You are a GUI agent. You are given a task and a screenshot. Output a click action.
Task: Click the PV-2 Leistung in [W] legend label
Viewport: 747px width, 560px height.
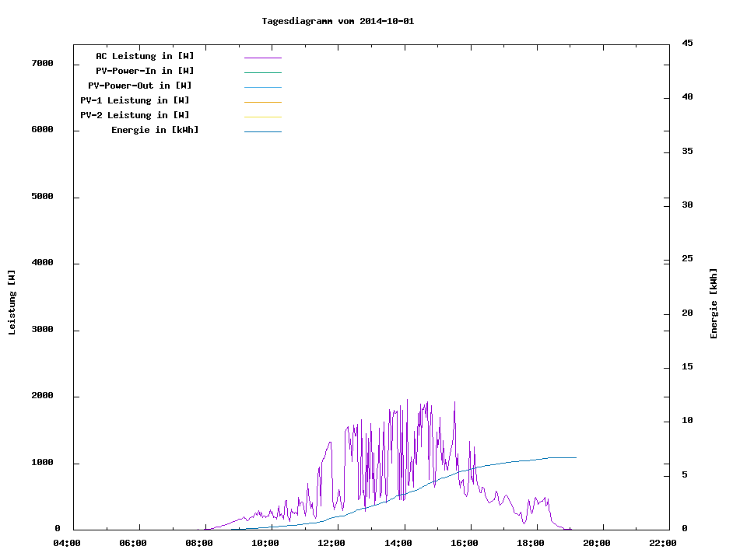pos(135,115)
